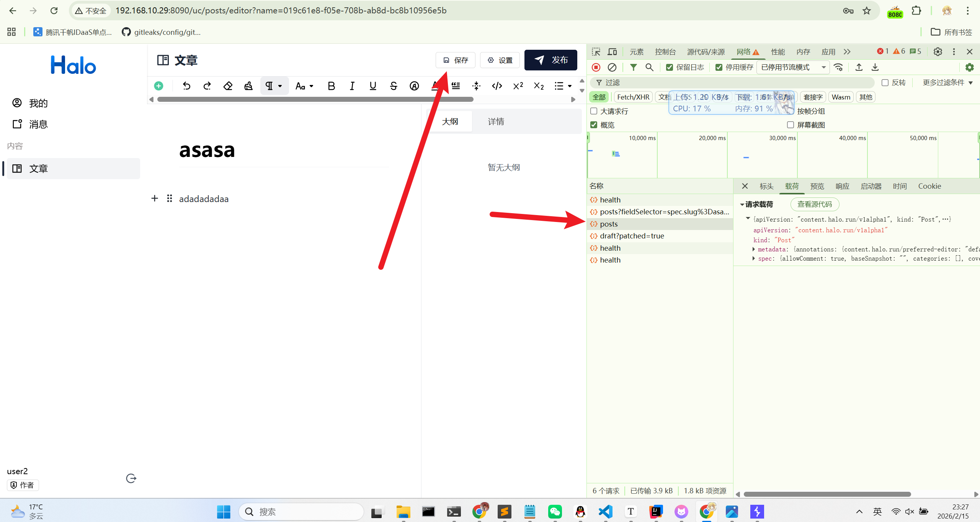Open the 响应 tab in request details
This screenshot has width=980, height=522.
pyautogui.click(x=842, y=186)
